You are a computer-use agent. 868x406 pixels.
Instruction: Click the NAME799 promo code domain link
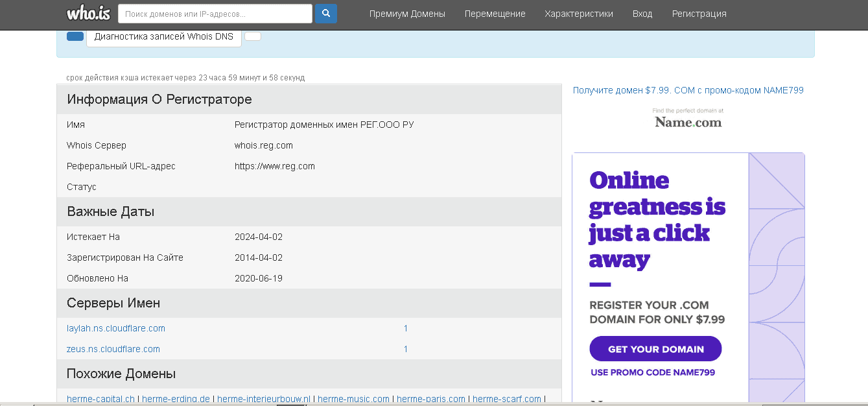(x=688, y=91)
